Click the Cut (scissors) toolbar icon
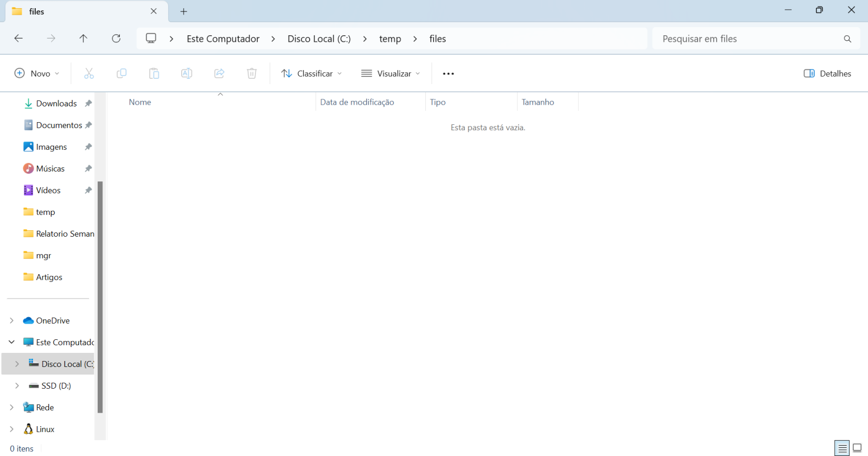 (x=89, y=73)
